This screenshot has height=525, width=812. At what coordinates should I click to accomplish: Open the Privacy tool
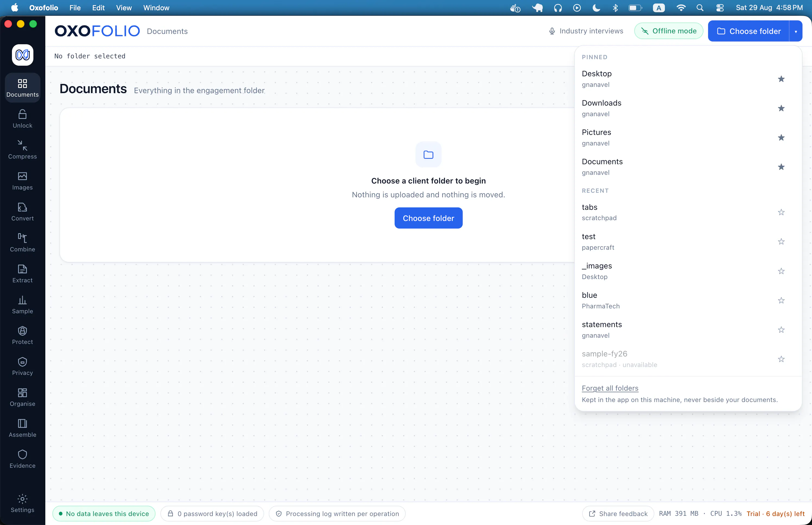(x=23, y=366)
